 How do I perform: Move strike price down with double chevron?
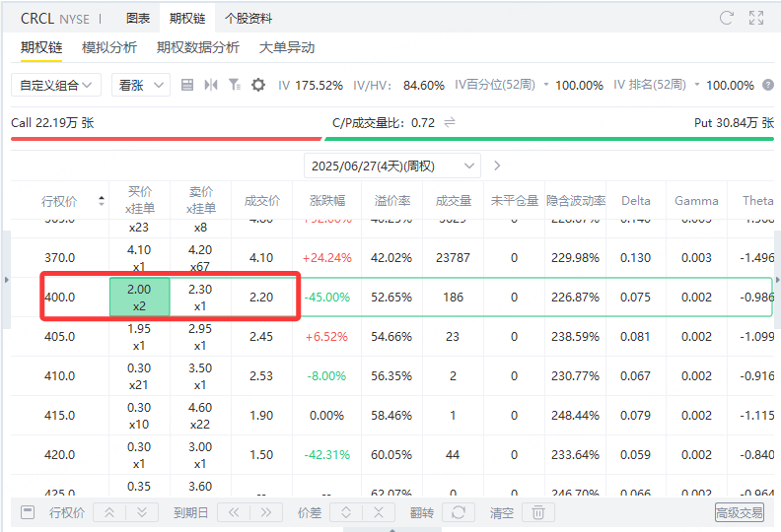(x=142, y=512)
